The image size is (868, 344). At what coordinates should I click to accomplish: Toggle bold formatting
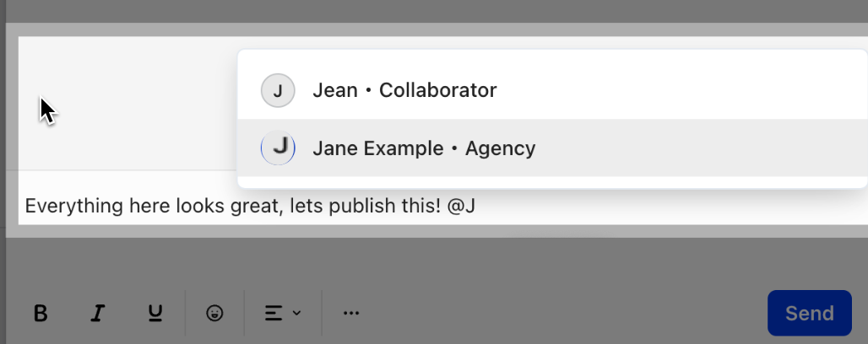(x=41, y=313)
